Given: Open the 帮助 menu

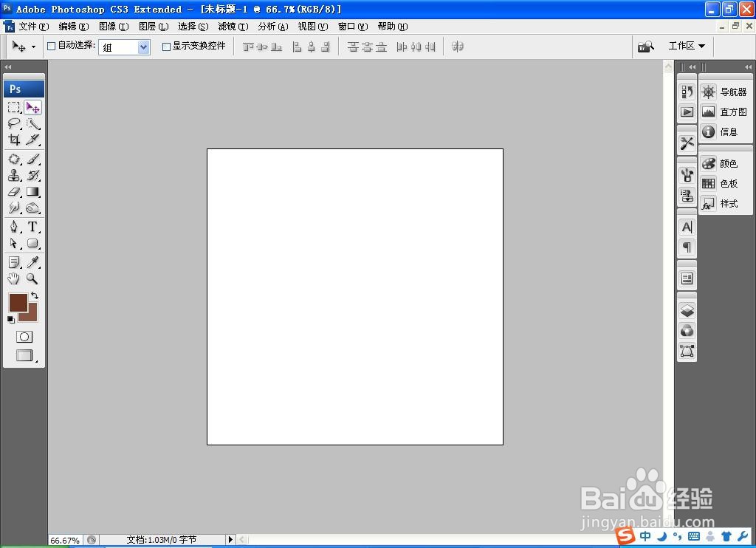Looking at the screenshot, I should click(393, 27).
